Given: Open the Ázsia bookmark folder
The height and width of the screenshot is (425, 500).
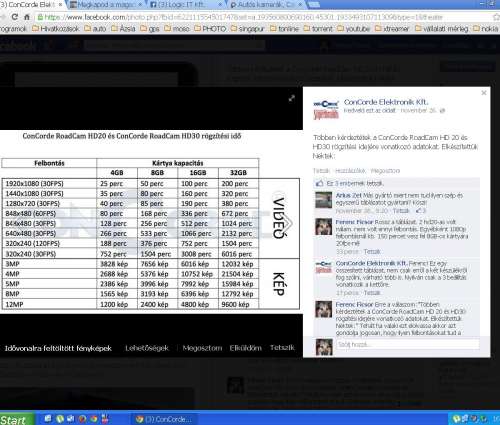Looking at the screenshot, I should click(x=123, y=29).
